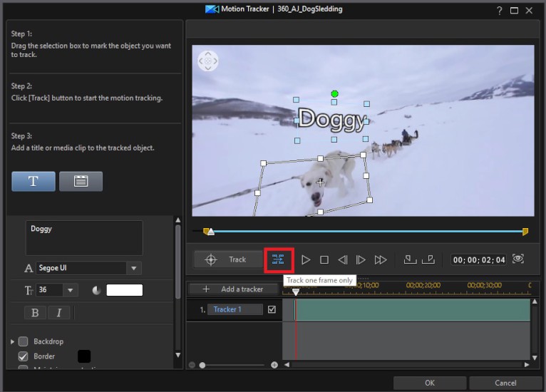Zoom out the timeline with minus icon

click(x=192, y=365)
